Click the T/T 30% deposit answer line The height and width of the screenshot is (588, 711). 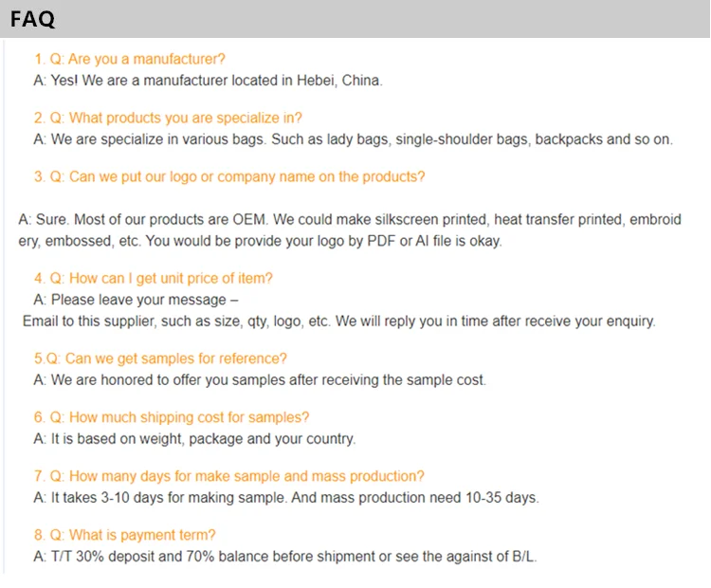(291, 557)
